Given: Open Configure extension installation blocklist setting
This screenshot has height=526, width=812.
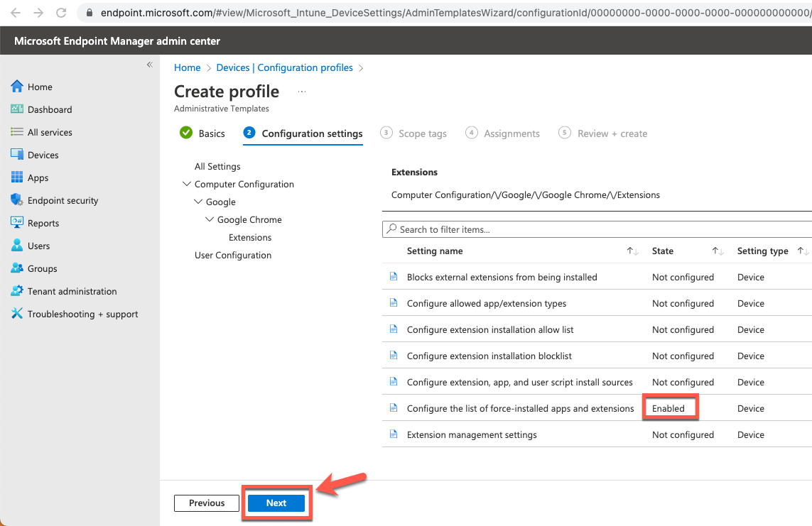Looking at the screenshot, I should coord(489,356).
